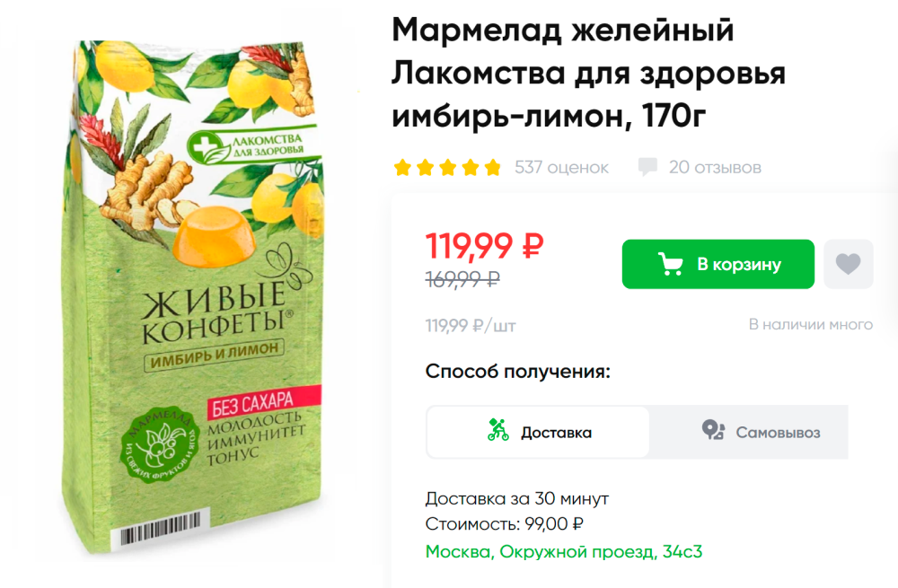Screen dimensions: 898x588
Task: Click the Доставка за 30 минут text
Action: point(516,499)
